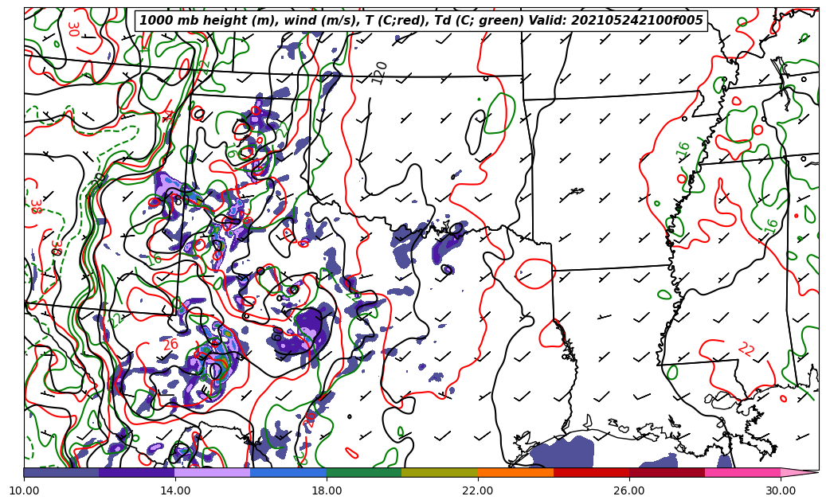Click the 10.00 colorbar tick label

click(x=24, y=490)
